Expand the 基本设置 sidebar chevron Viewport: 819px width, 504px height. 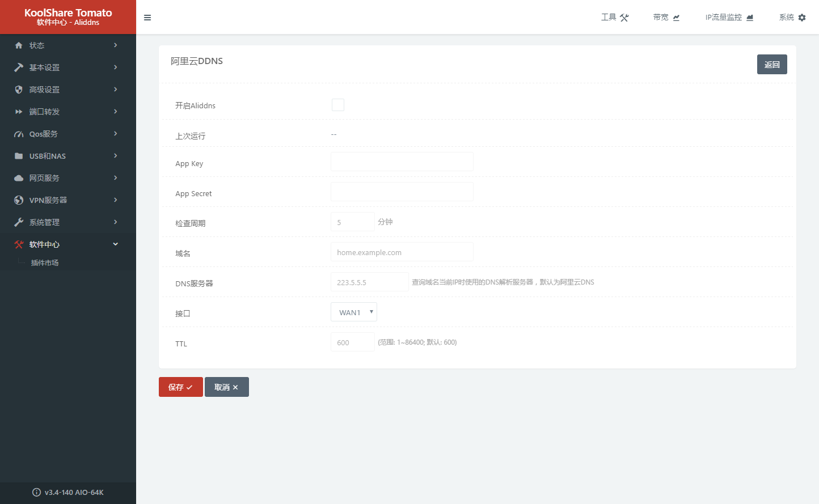point(116,67)
